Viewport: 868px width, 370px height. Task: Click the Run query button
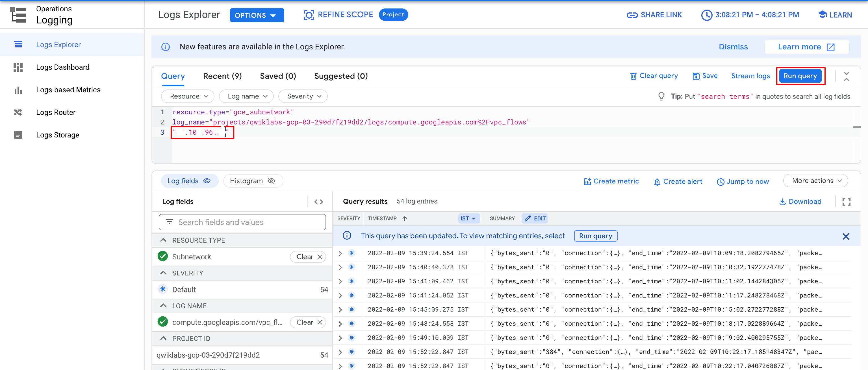tap(800, 76)
